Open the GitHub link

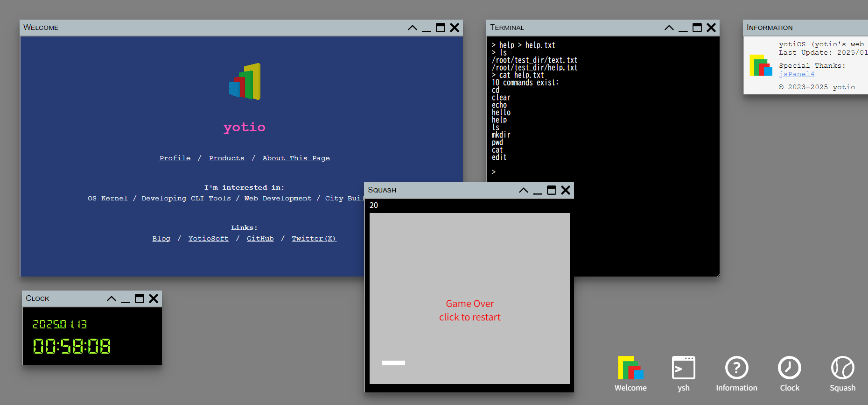[x=260, y=239]
